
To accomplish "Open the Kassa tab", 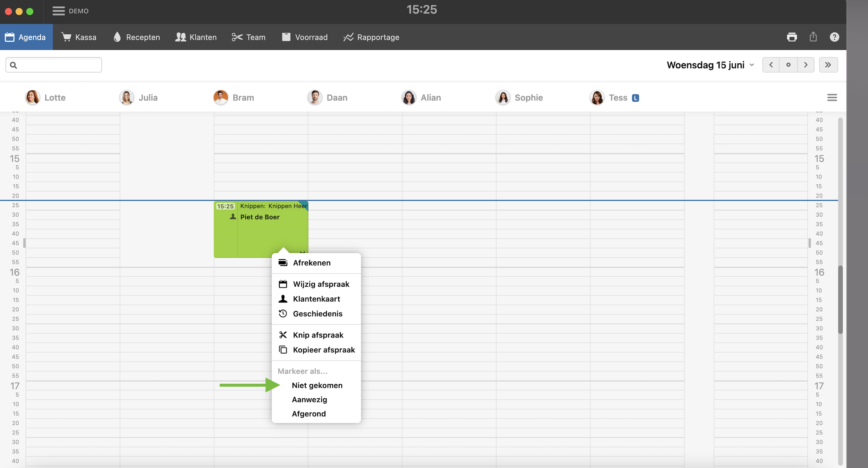I will [79, 37].
